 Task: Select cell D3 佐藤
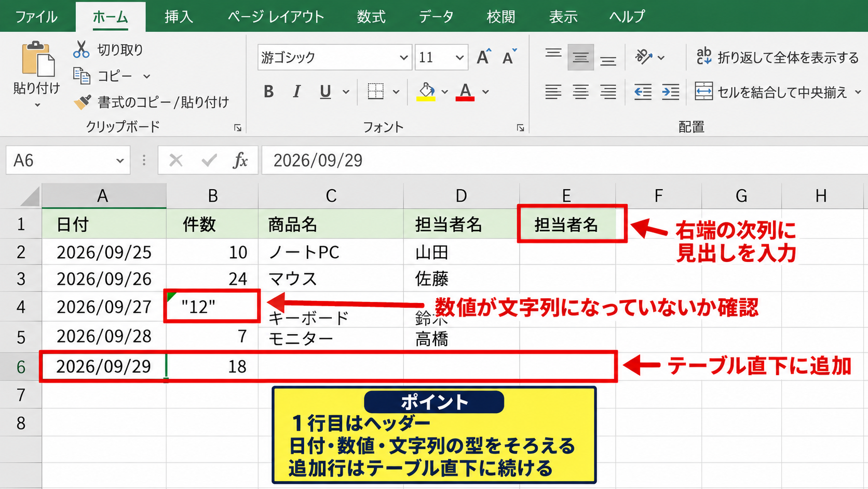pos(462,279)
